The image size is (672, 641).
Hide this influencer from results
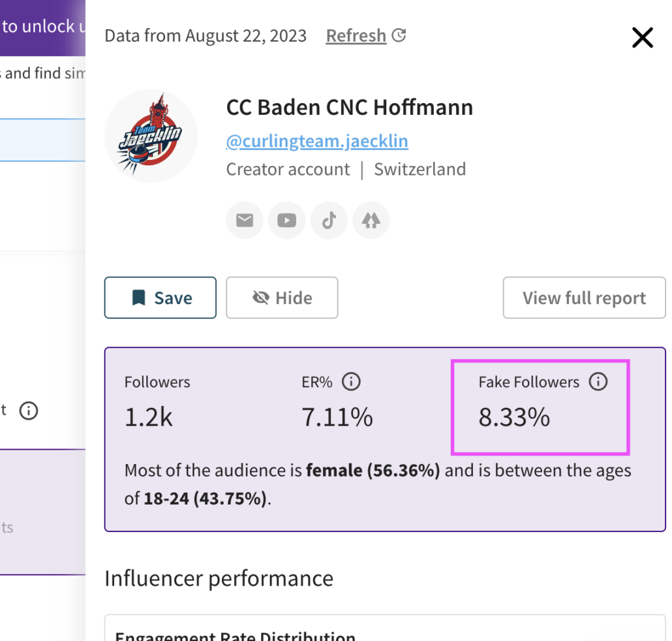[282, 297]
